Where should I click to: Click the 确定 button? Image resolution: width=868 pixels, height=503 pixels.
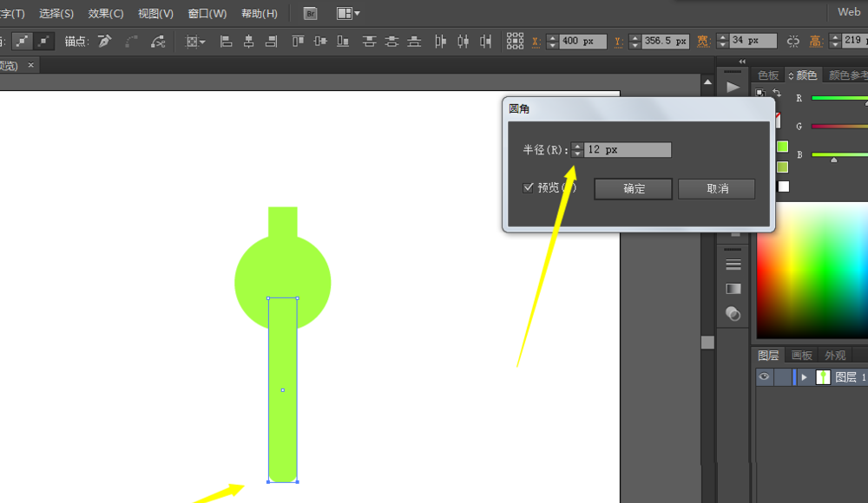(x=634, y=188)
